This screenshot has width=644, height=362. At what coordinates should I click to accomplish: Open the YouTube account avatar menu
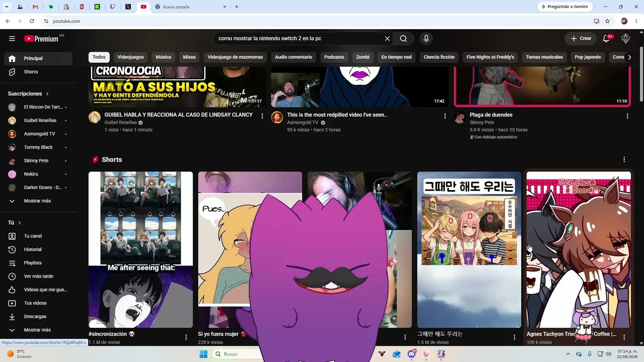(x=626, y=38)
